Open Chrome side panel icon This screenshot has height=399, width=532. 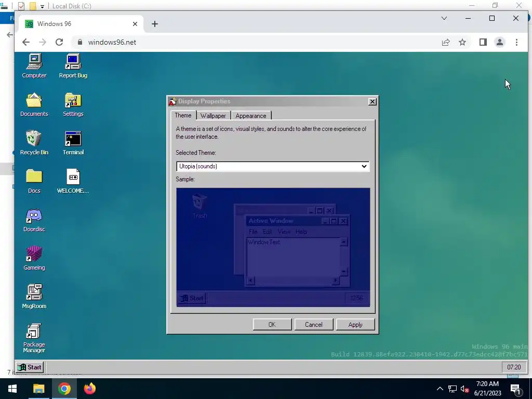coord(483,42)
